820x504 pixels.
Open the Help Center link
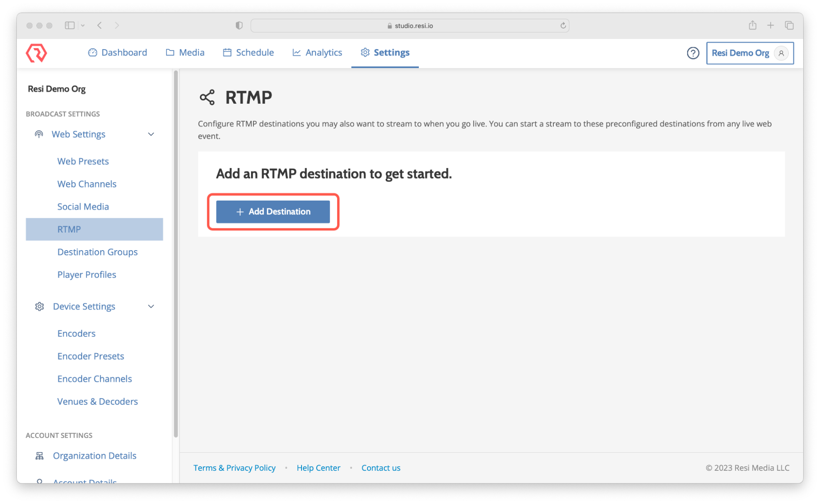tap(318, 468)
